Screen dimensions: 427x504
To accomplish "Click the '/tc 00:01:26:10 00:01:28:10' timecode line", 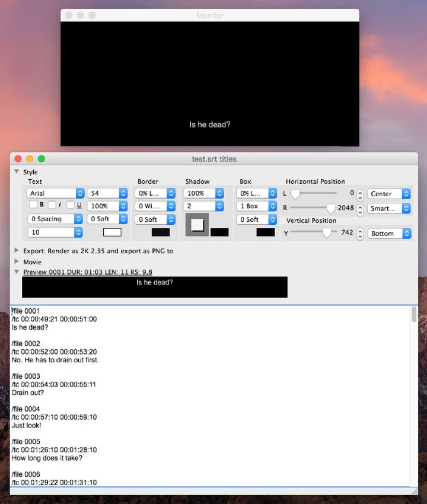I will tap(54, 449).
